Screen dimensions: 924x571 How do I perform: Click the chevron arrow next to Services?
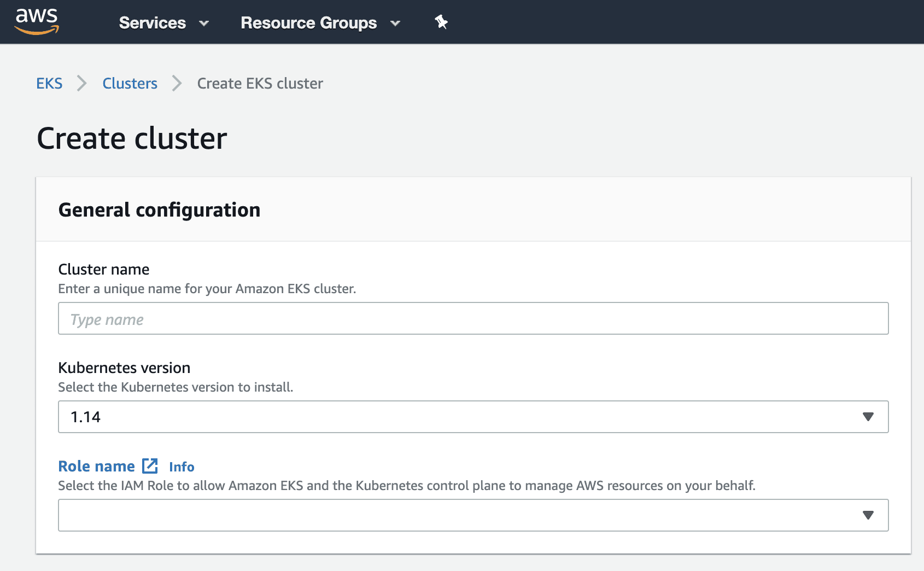pyautogui.click(x=204, y=23)
